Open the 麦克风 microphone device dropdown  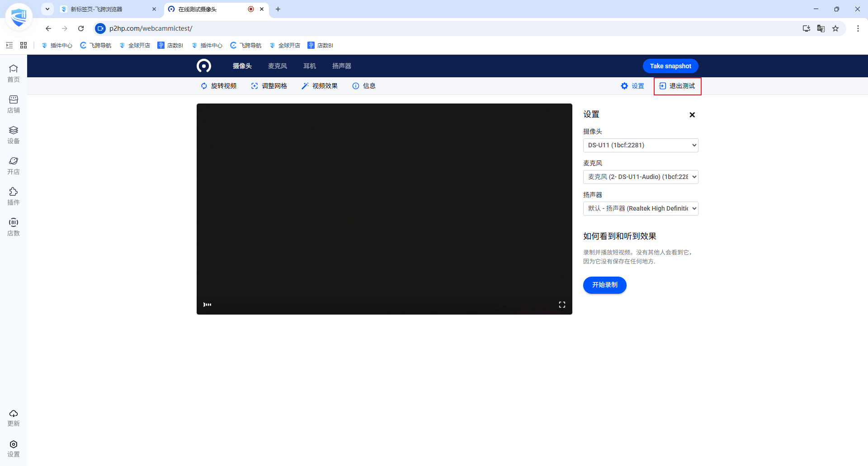pyautogui.click(x=641, y=177)
